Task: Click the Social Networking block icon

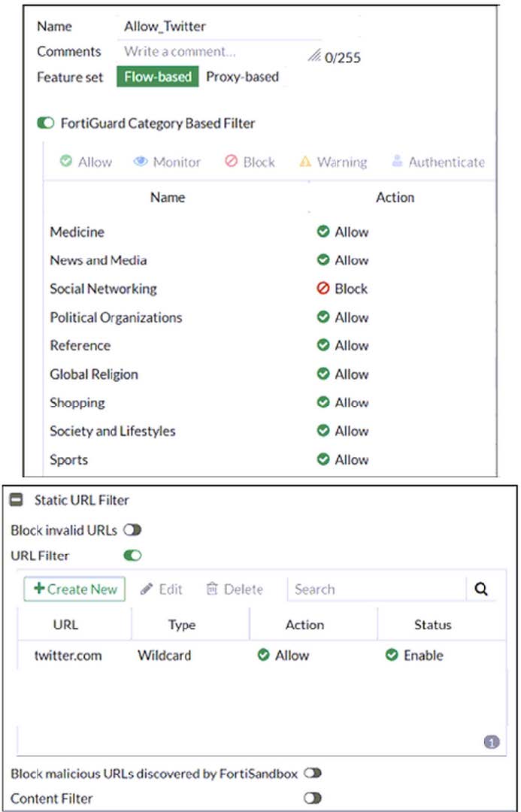Action: [x=323, y=289]
